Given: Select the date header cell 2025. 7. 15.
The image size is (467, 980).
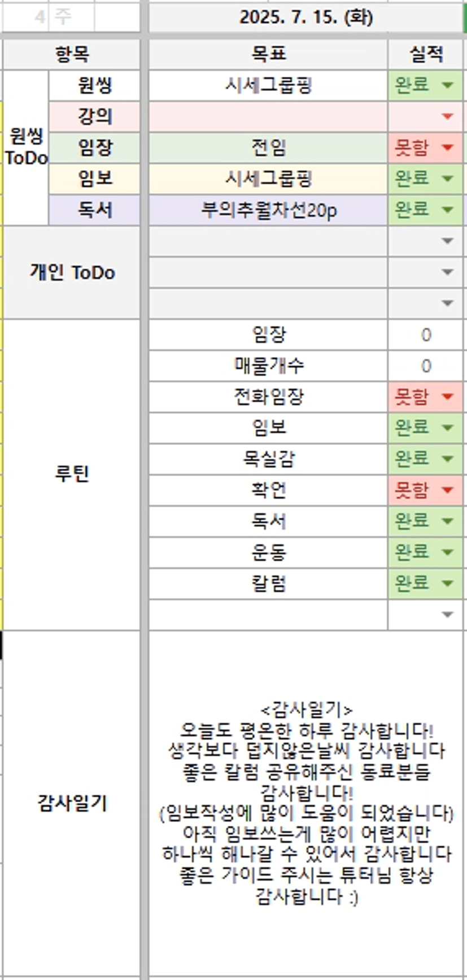Looking at the screenshot, I should point(305,18).
